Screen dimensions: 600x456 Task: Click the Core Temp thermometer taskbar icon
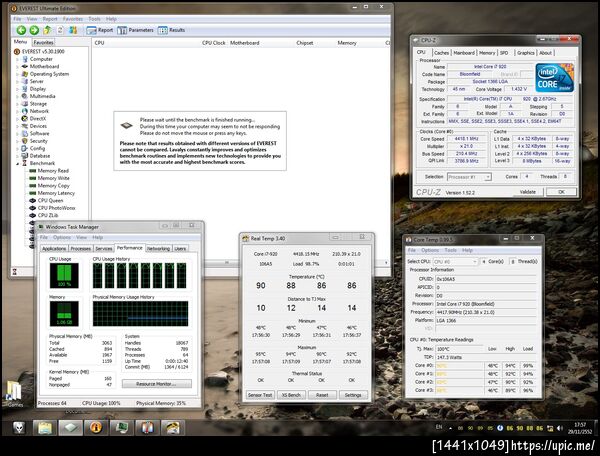(147, 428)
